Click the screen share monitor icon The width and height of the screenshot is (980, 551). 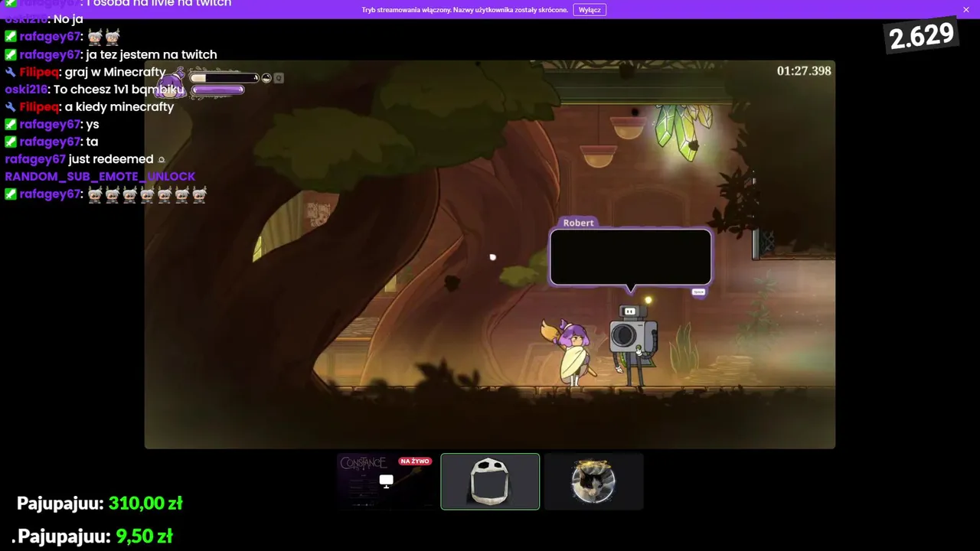387,481
